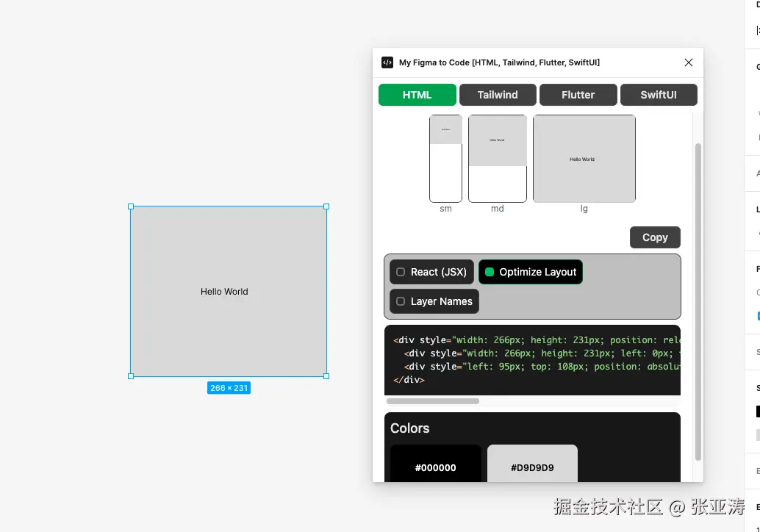Select the lg preview thumbnail

(x=584, y=159)
